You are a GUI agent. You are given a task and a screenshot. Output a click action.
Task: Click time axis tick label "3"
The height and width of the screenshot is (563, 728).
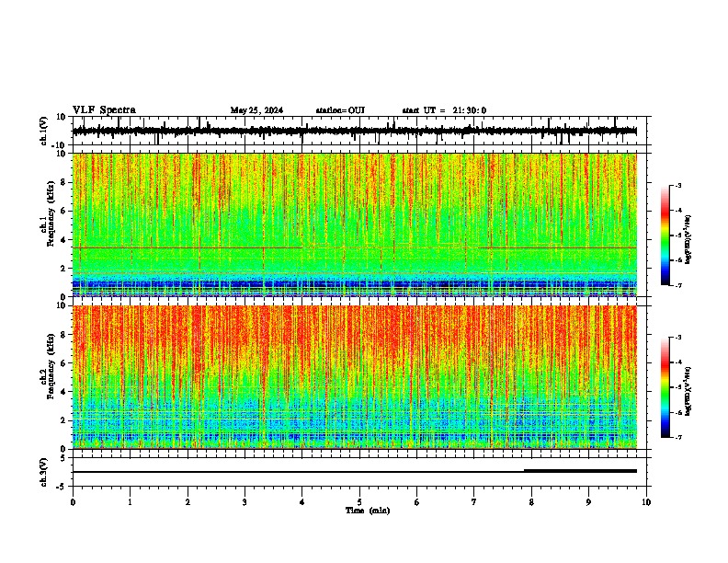(x=245, y=502)
